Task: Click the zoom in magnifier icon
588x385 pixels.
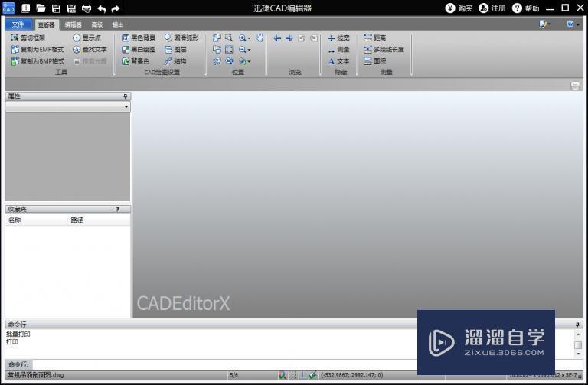Action: [243, 38]
